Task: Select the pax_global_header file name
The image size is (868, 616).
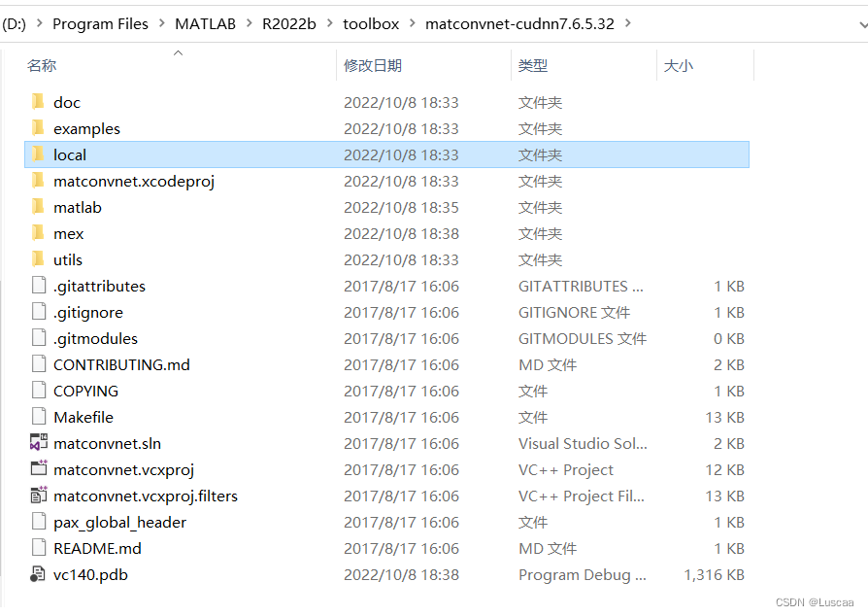Action: 120,523
